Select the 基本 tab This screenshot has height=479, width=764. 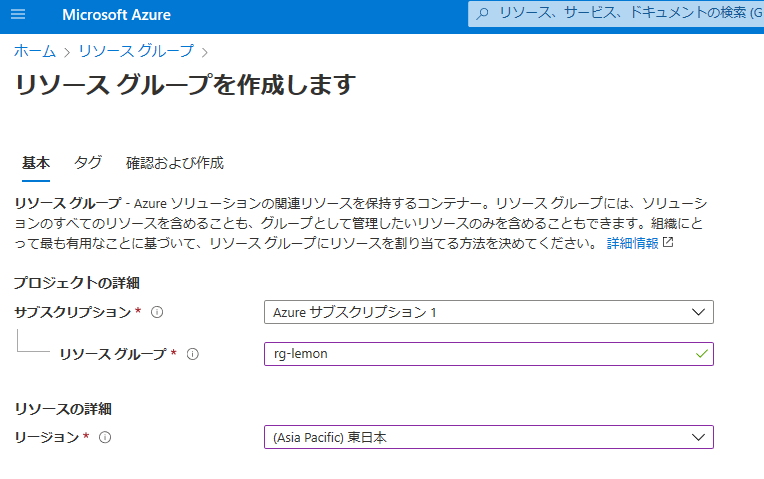[x=36, y=163]
